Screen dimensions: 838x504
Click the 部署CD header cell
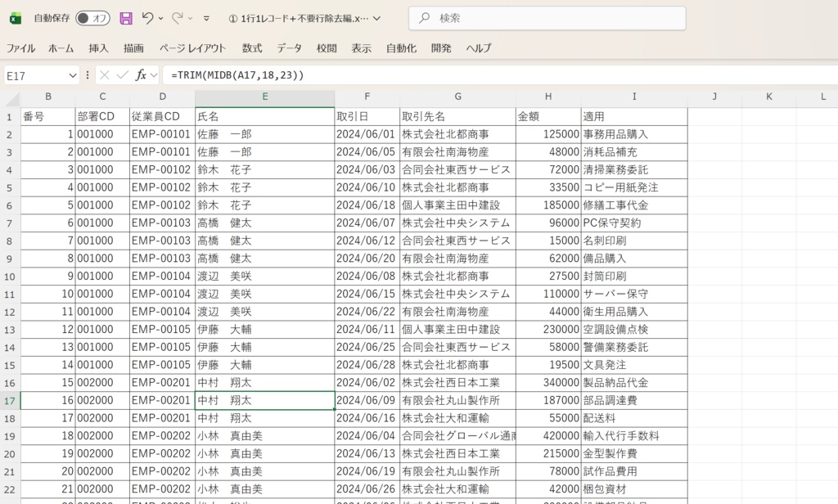point(102,116)
